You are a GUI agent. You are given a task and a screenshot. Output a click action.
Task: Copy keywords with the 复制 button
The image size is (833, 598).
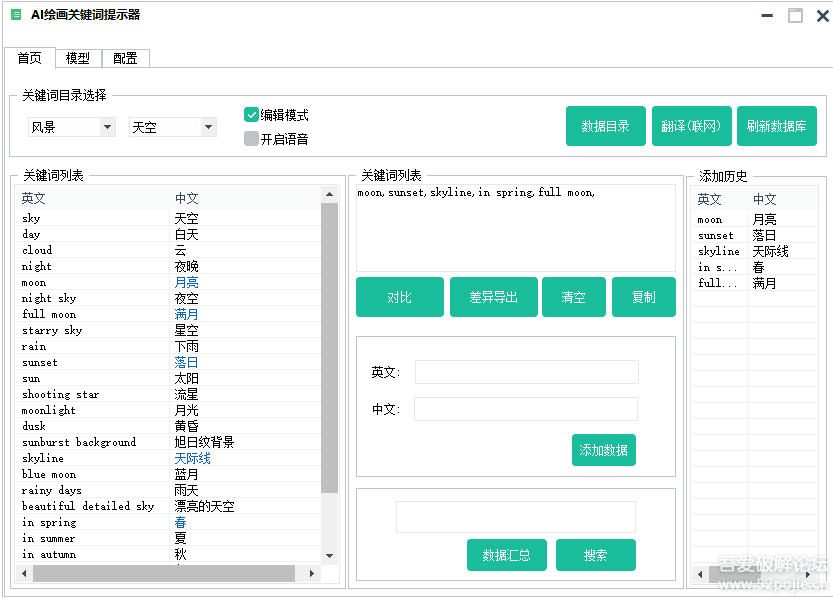click(x=644, y=297)
